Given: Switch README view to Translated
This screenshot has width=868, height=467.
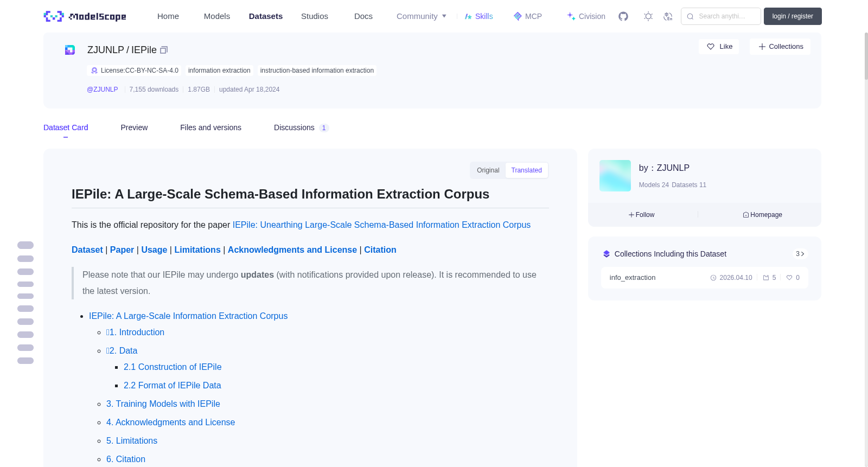Looking at the screenshot, I should point(526,170).
